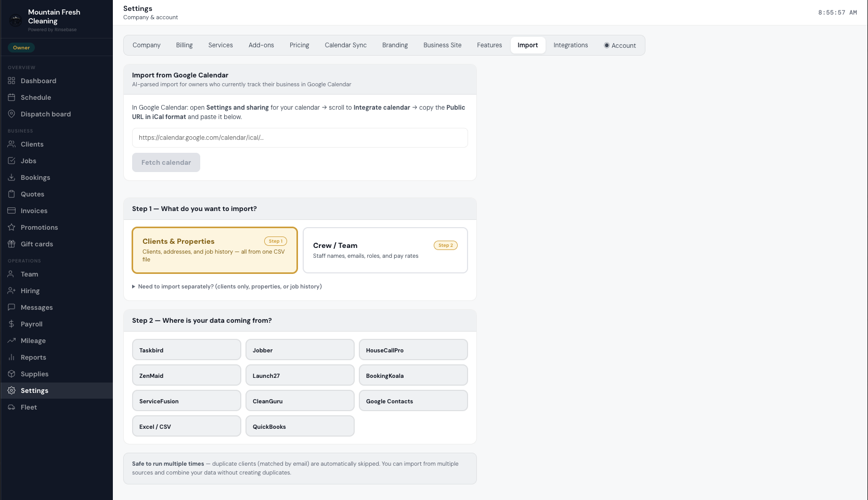The width and height of the screenshot is (868, 500).
Task: Select Crew / Team import option
Action: [385, 250]
